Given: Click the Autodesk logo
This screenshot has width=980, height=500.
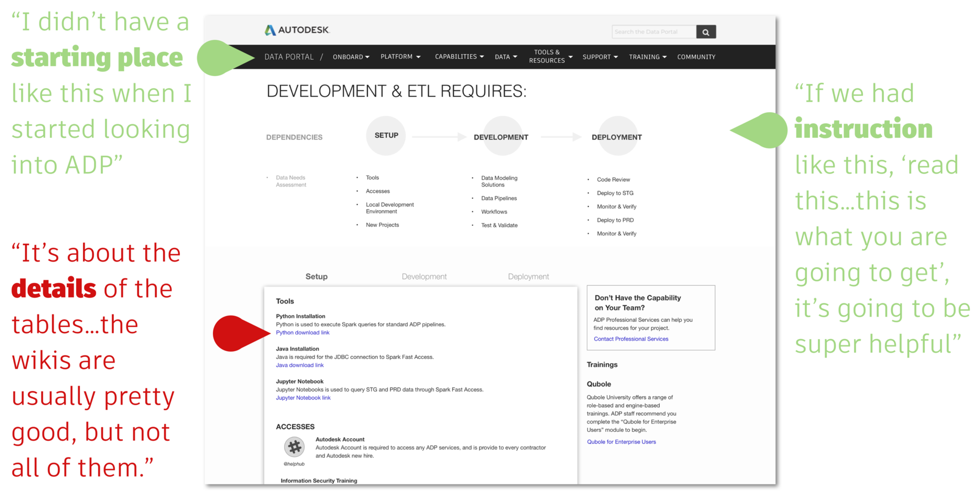Looking at the screenshot, I should [297, 30].
